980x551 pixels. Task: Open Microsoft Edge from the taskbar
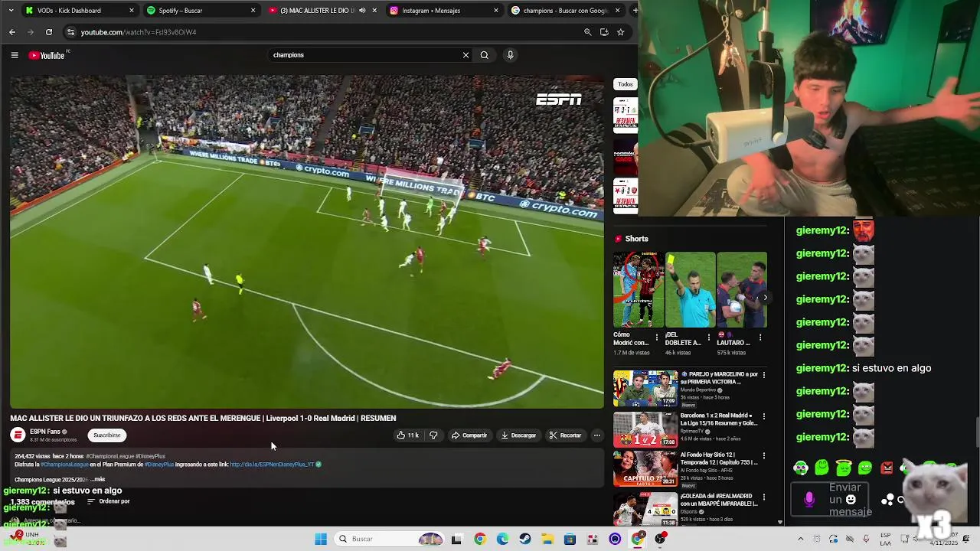502,539
